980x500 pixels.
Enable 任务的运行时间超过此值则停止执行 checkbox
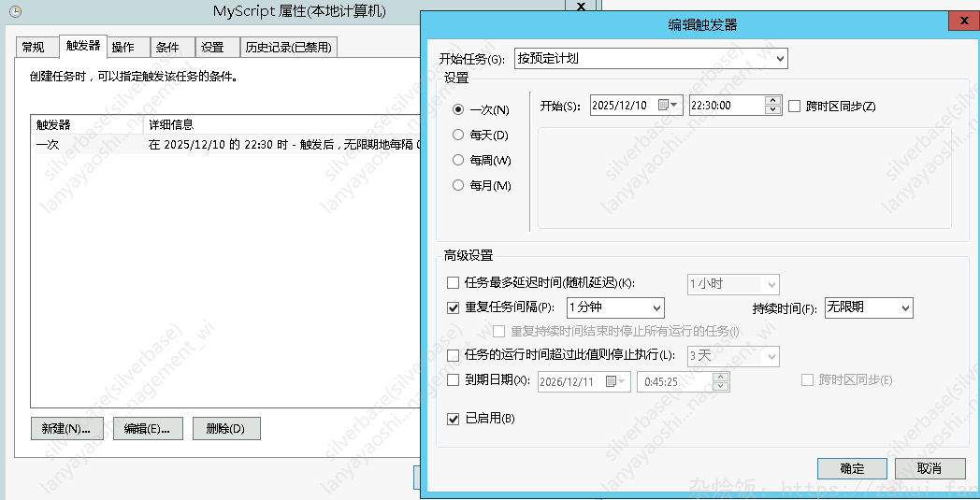tap(454, 355)
